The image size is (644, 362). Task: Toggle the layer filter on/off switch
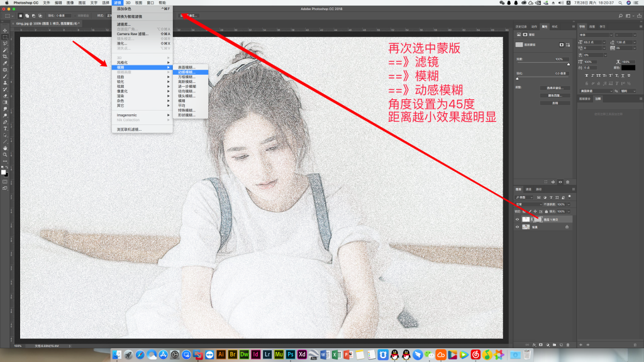570,197
